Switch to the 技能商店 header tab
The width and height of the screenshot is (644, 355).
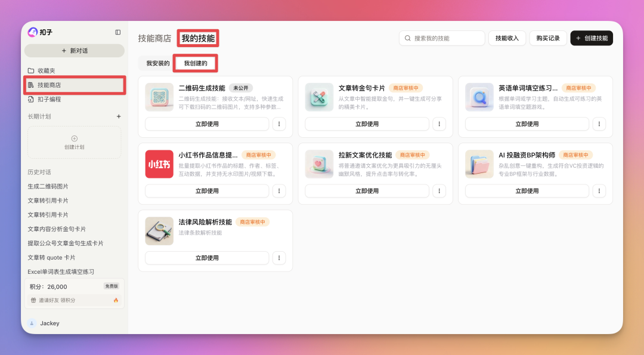click(154, 38)
